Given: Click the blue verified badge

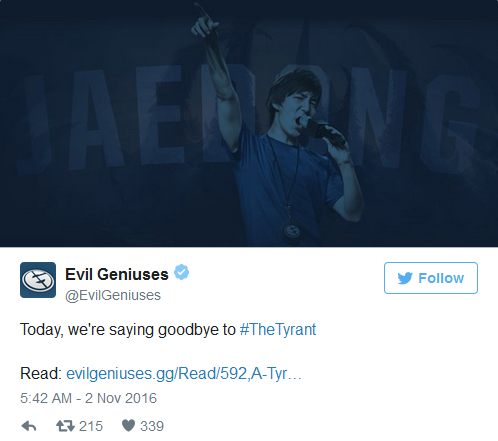Looking at the screenshot, I should click(x=182, y=272).
